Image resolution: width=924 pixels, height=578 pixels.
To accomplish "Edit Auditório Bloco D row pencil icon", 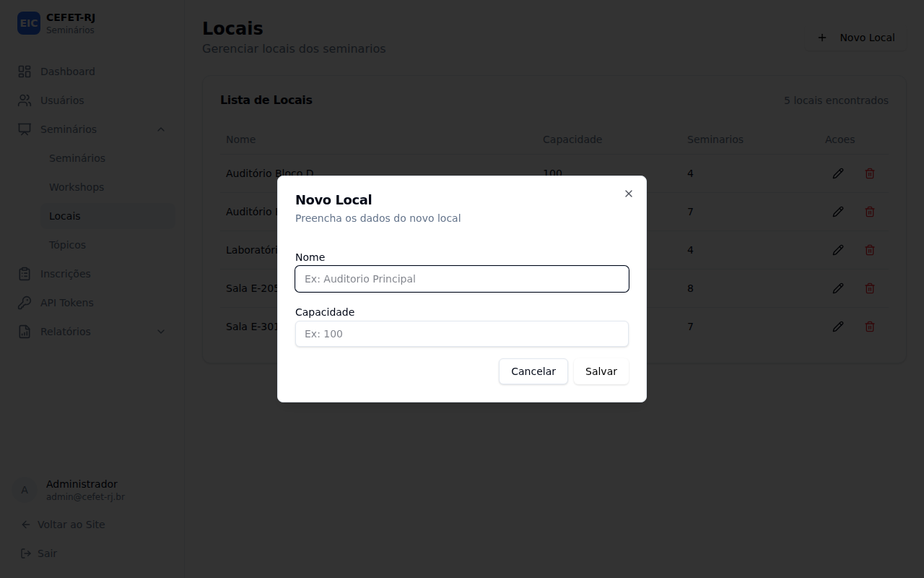I will pyautogui.click(x=838, y=173).
